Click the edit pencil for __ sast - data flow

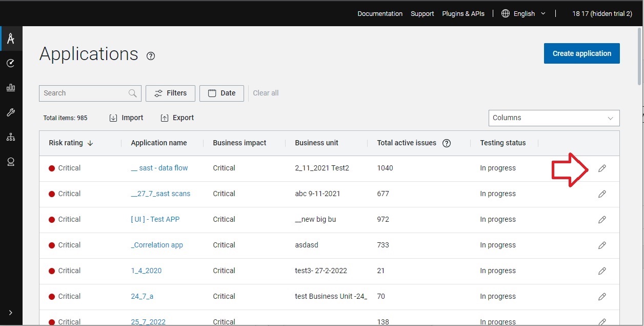click(602, 168)
